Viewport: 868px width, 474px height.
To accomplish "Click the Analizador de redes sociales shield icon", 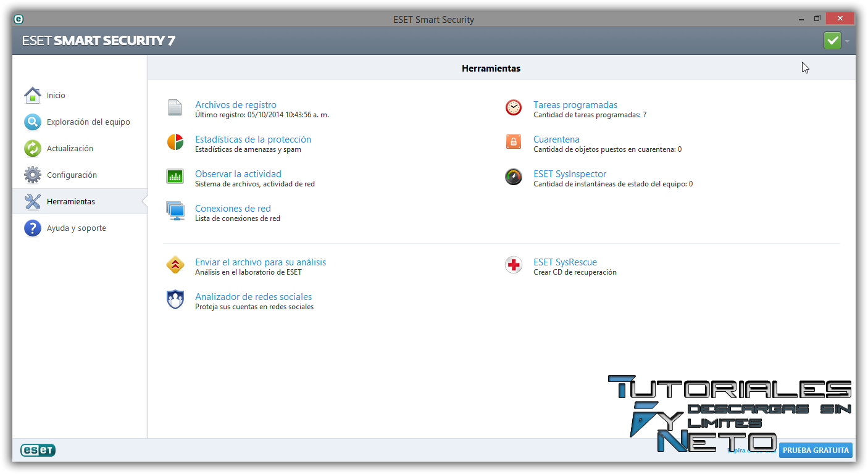I will (x=175, y=299).
